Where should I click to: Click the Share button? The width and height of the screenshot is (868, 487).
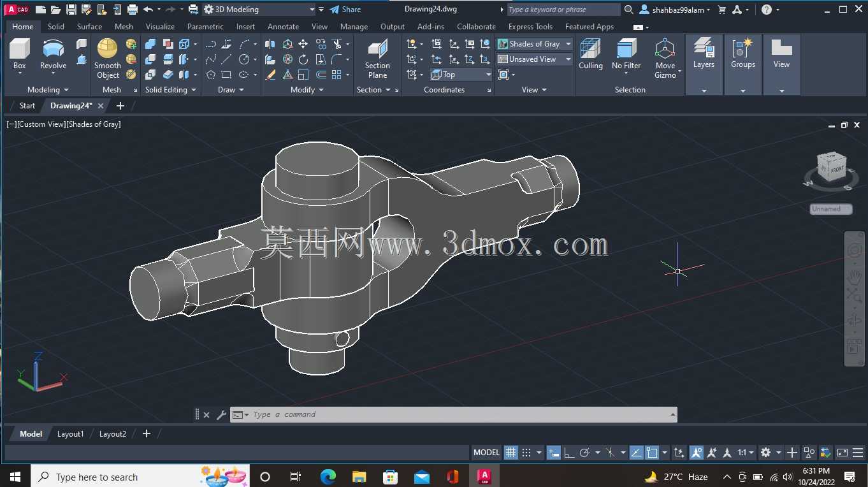[x=345, y=10]
